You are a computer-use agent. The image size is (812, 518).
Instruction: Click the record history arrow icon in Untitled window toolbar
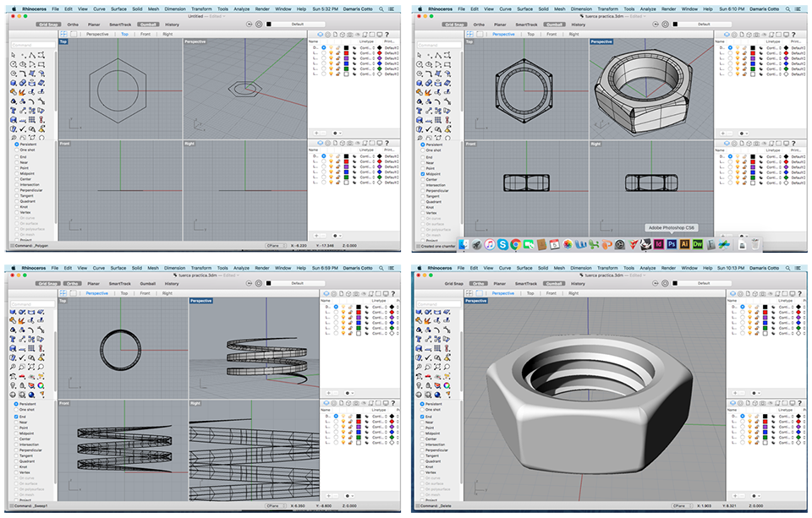250,25
